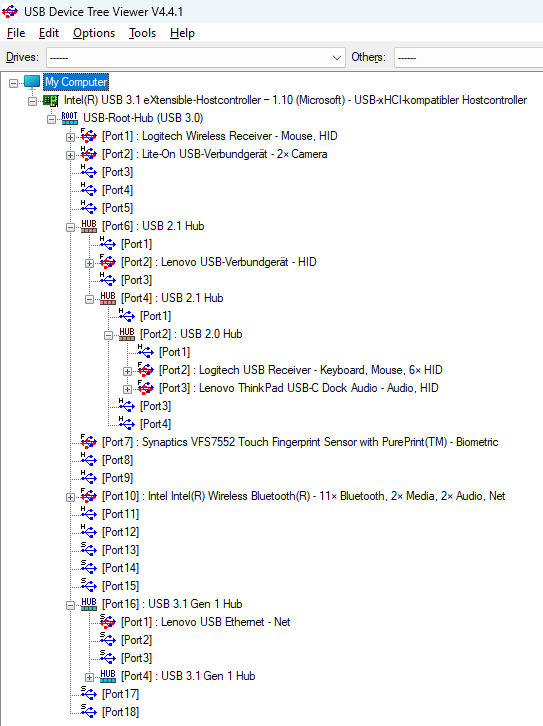Click the Intel Bluetooth device icon
The image size is (543, 726).
88,496
